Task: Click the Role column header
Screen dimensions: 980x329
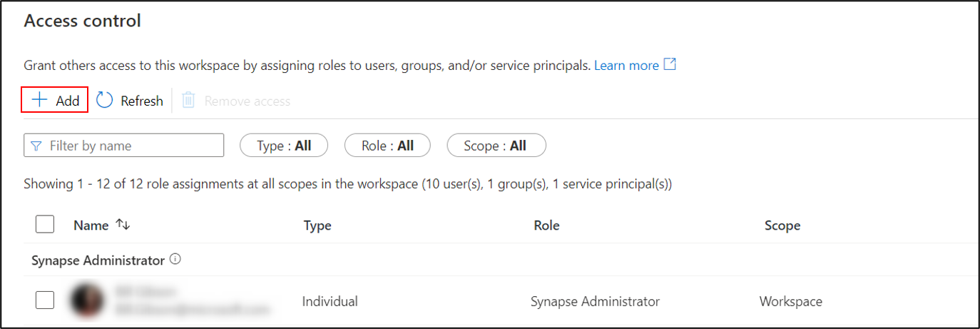Action: (546, 226)
